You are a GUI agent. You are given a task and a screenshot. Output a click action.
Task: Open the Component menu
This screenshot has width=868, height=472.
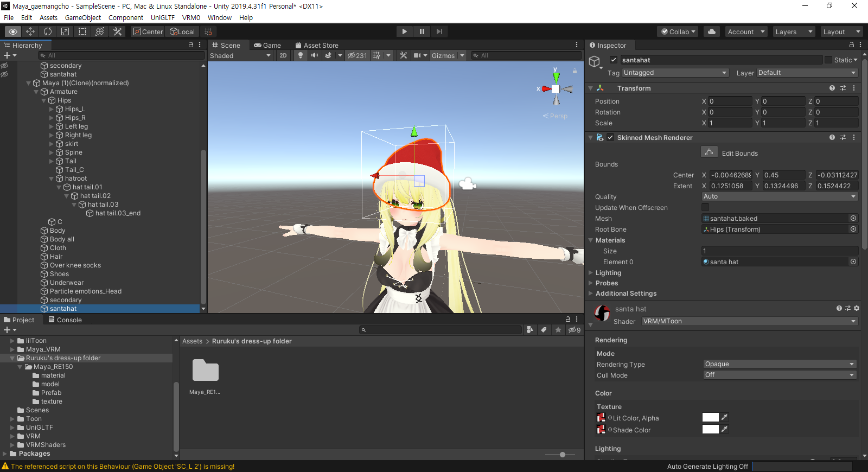125,17
